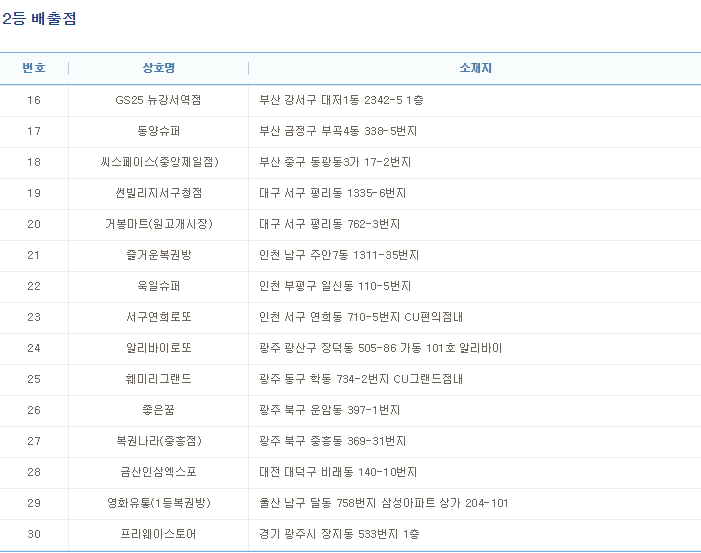The image size is (701, 553).
Task: Click row number 20
Action: pos(34,224)
